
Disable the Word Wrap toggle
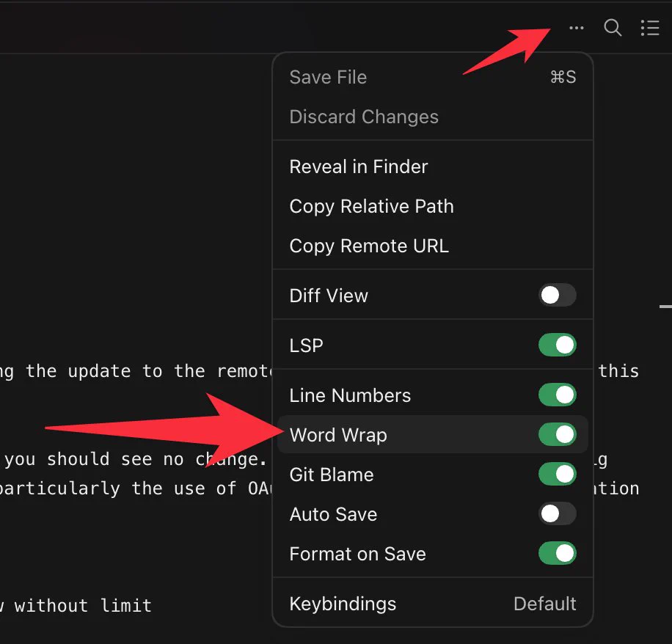click(x=557, y=434)
